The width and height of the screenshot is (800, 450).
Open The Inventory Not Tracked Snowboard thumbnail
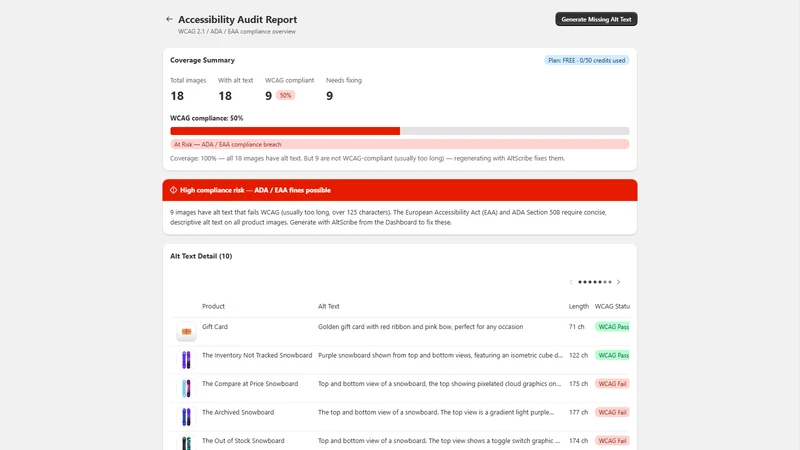[x=186, y=360]
